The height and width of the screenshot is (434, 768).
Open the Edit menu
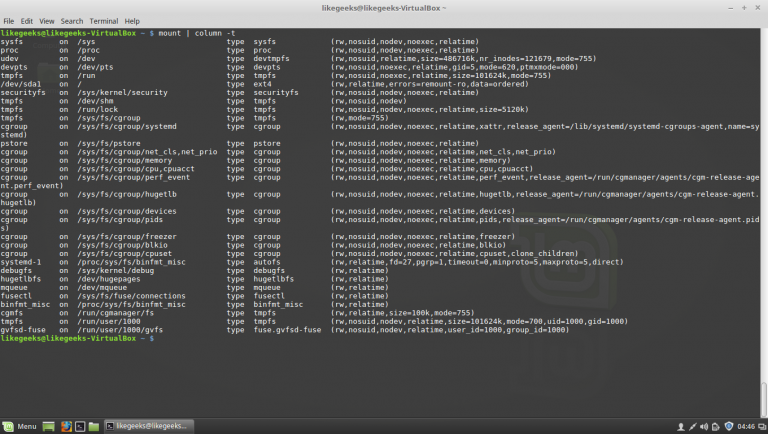26,21
